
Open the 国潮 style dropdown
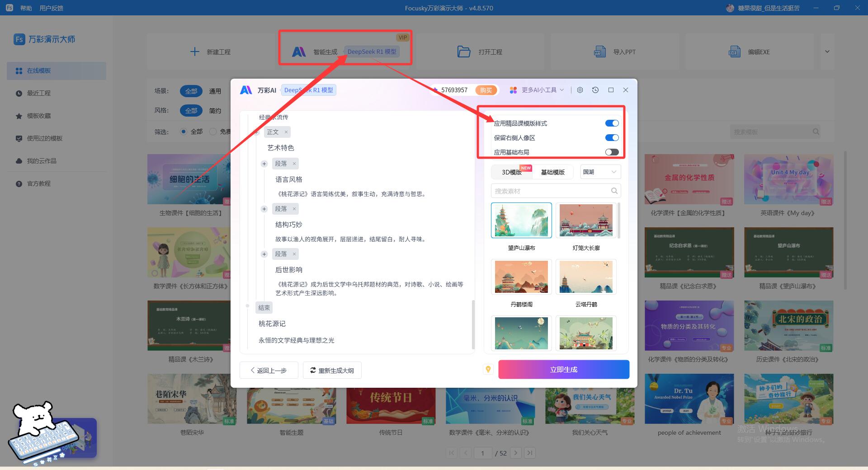pos(600,172)
